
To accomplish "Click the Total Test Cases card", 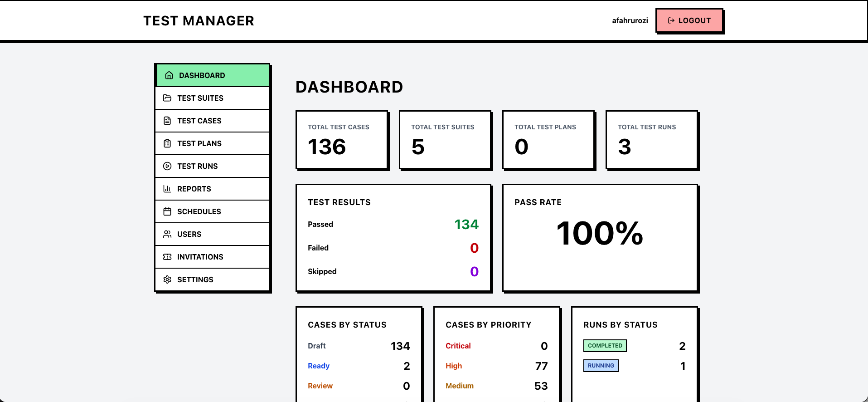I will [x=342, y=140].
